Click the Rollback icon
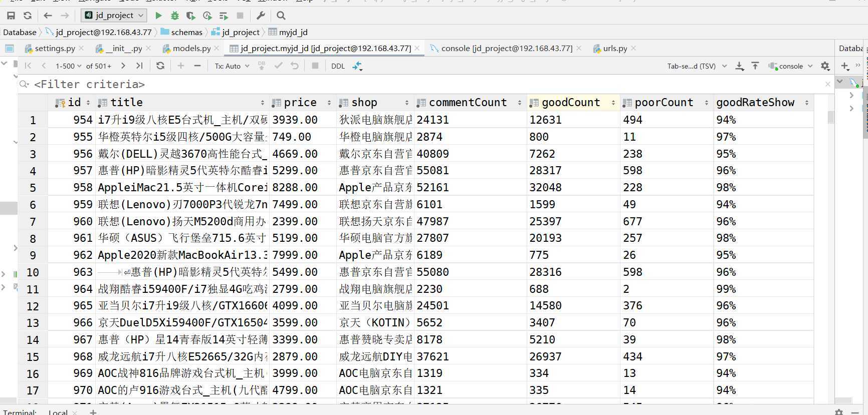The width and height of the screenshot is (868, 415). tap(295, 66)
